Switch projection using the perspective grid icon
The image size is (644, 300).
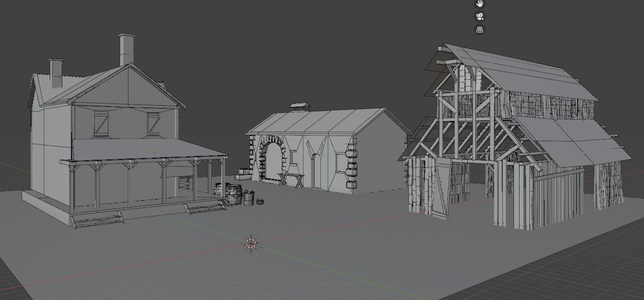480,29
